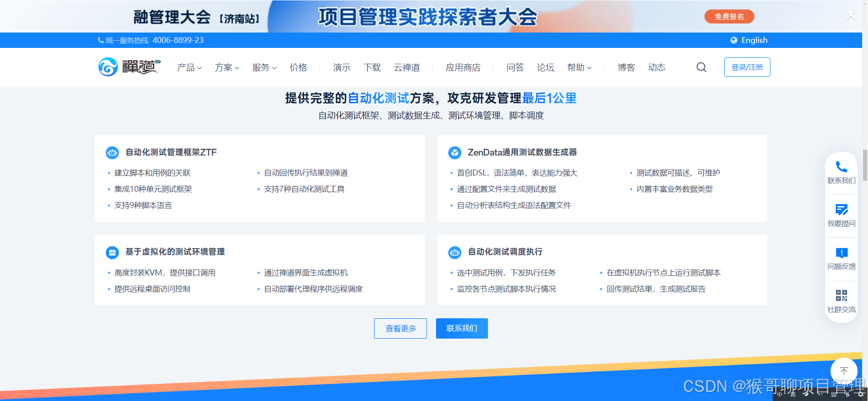Screen dimensions: 868x401
Task: Click the page vertical scrollbar thumb
Action: (x=865, y=165)
